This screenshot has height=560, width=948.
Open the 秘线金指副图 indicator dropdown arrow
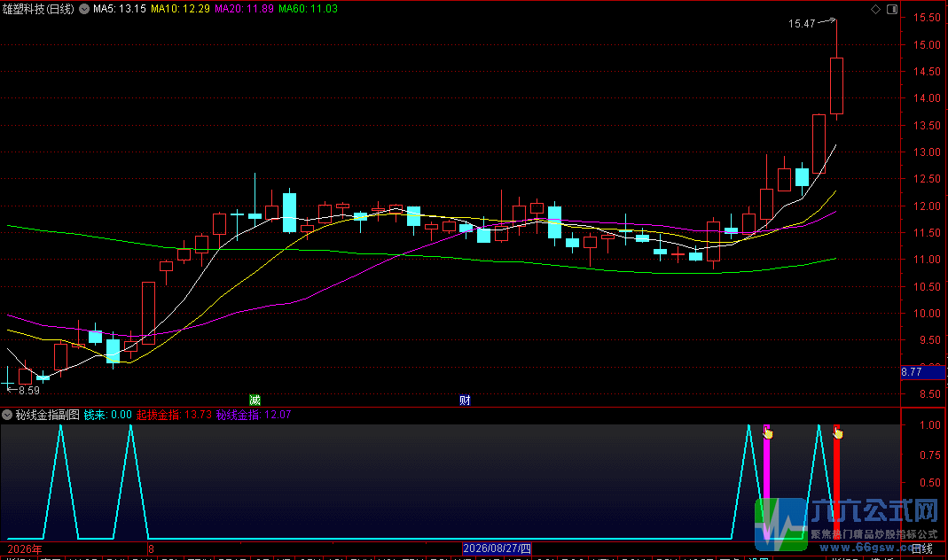[7, 415]
